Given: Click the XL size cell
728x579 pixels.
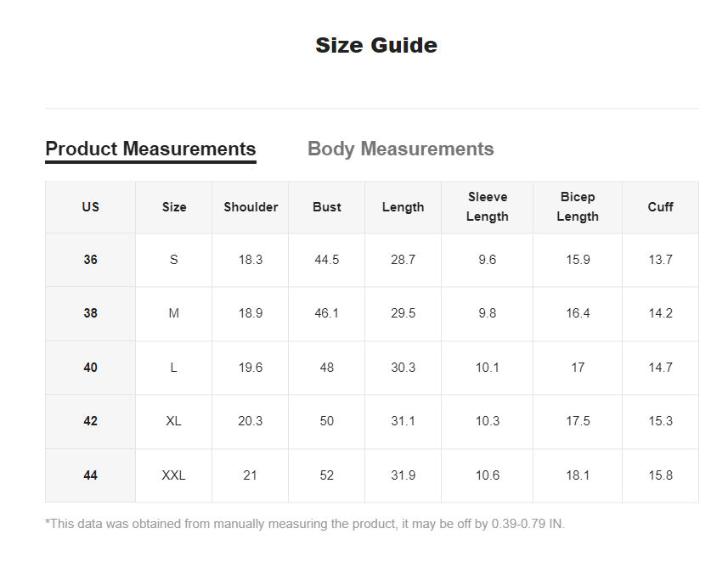Looking at the screenshot, I should [x=173, y=421].
